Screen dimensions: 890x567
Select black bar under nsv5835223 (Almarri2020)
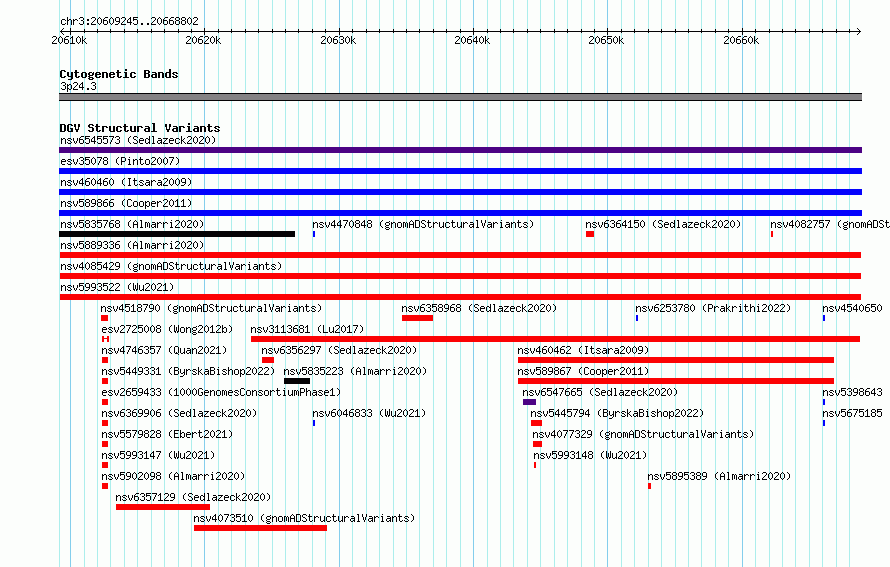point(297,381)
